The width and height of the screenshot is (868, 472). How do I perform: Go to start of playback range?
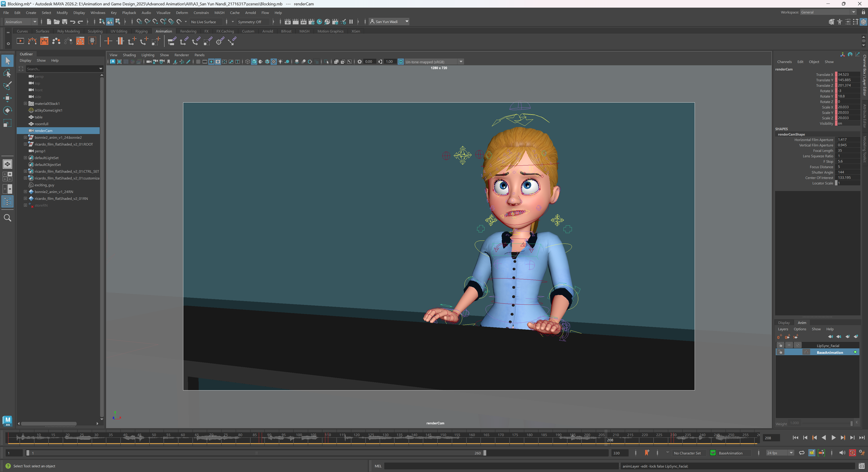tap(795, 438)
